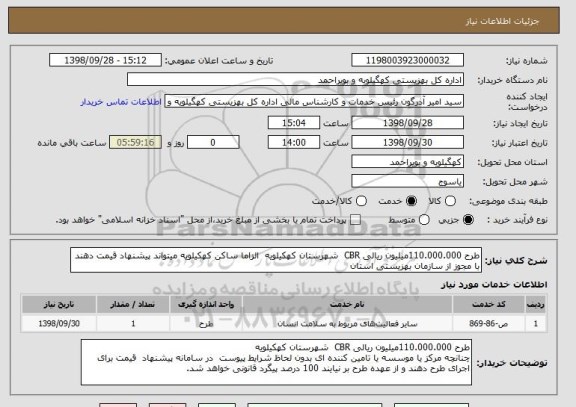
Task: Click the واحد اندازه گیری column header
Action: pyautogui.click(x=206, y=304)
